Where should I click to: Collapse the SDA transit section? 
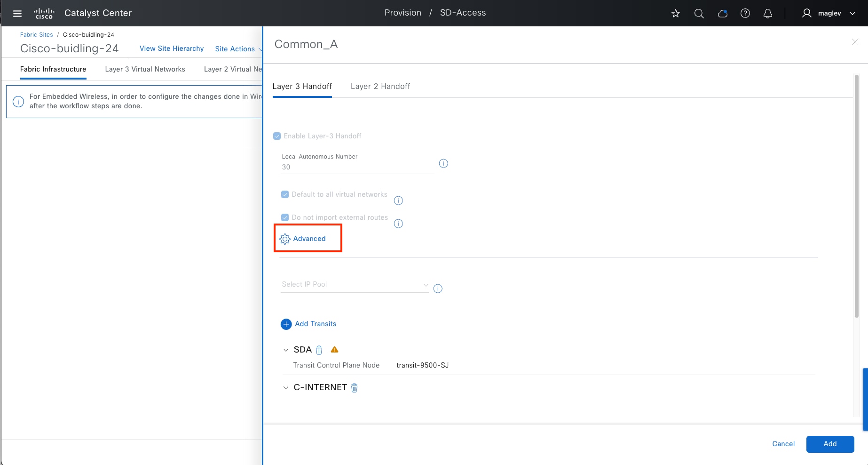coord(285,350)
